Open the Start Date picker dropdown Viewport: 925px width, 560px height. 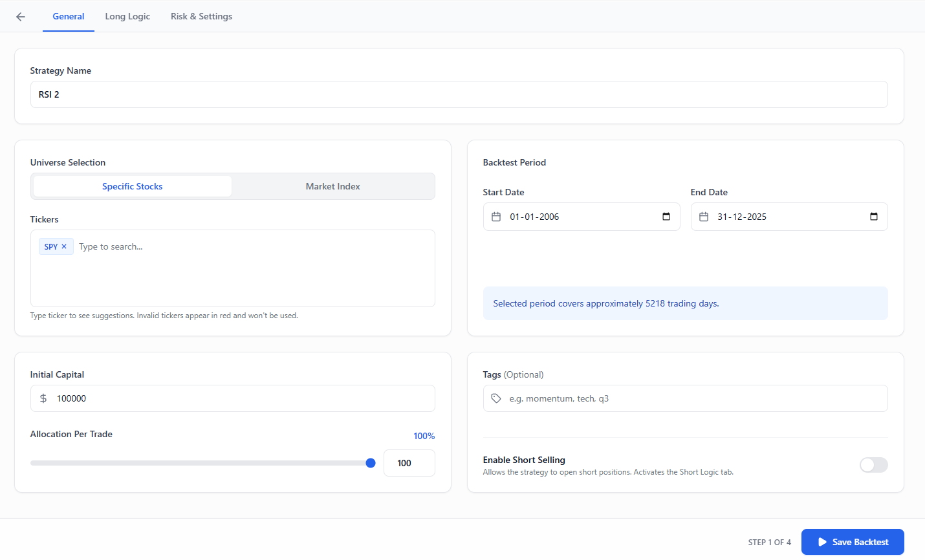click(x=666, y=217)
